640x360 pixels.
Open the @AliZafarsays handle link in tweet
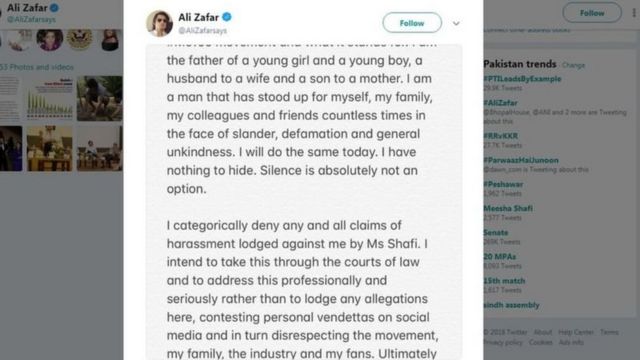pyautogui.click(x=202, y=31)
